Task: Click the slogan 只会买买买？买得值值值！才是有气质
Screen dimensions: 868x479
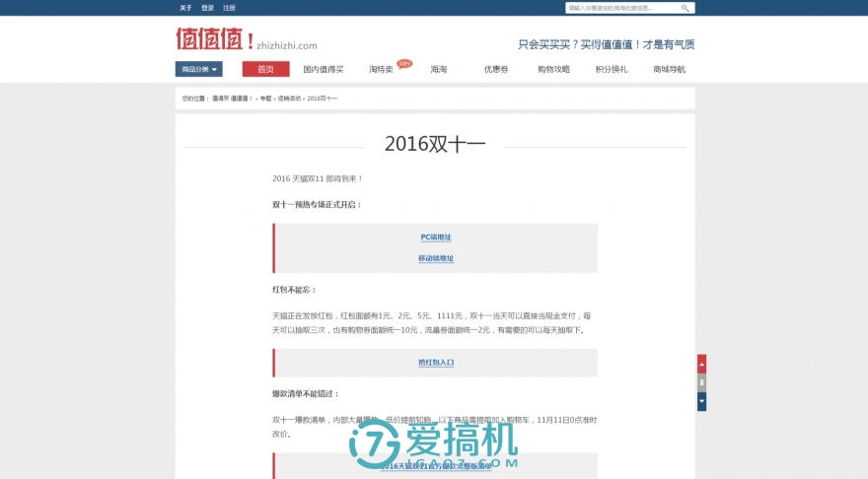Action: pyautogui.click(x=607, y=44)
